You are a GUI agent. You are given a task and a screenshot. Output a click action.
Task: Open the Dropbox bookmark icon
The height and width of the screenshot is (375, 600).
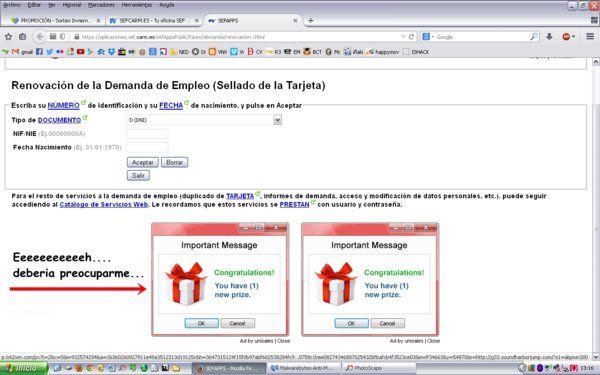[111, 52]
